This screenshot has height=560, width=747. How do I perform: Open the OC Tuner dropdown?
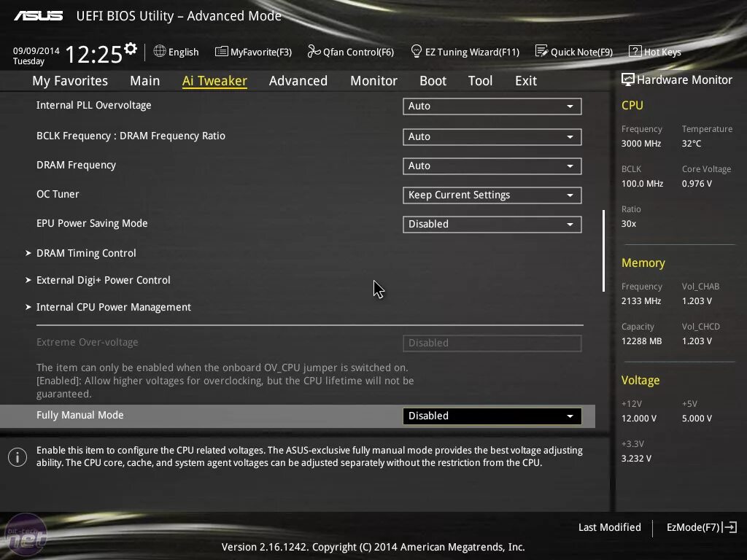pyautogui.click(x=492, y=195)
